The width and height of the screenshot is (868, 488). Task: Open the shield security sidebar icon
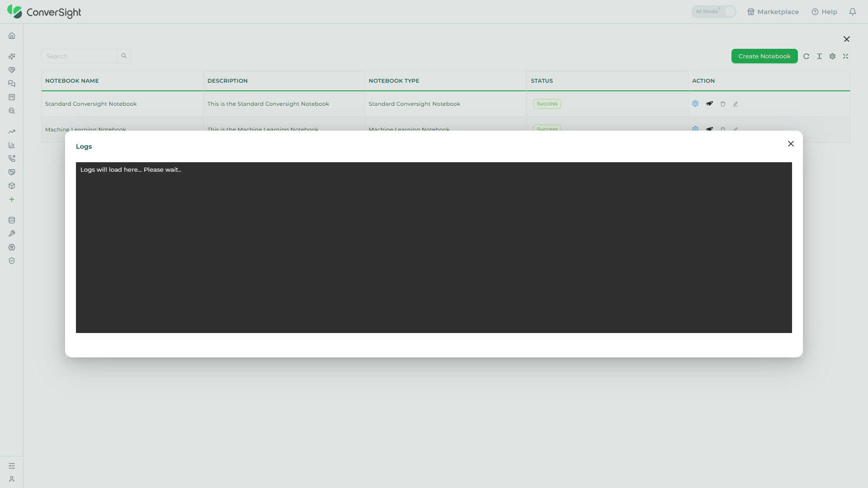[12, 261]
